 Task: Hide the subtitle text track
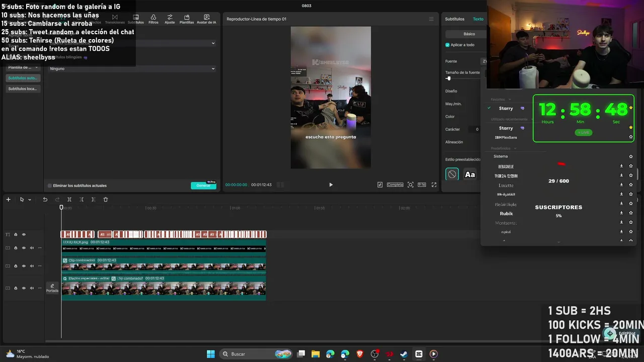pyautogui.click(x=24, y=234)
